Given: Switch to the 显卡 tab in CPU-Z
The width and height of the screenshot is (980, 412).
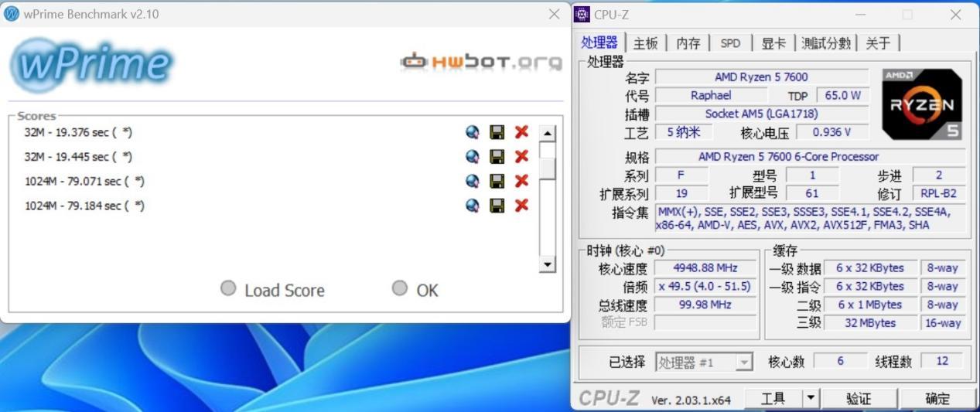Looking at the screenshot, I should [x=773, y=43].
